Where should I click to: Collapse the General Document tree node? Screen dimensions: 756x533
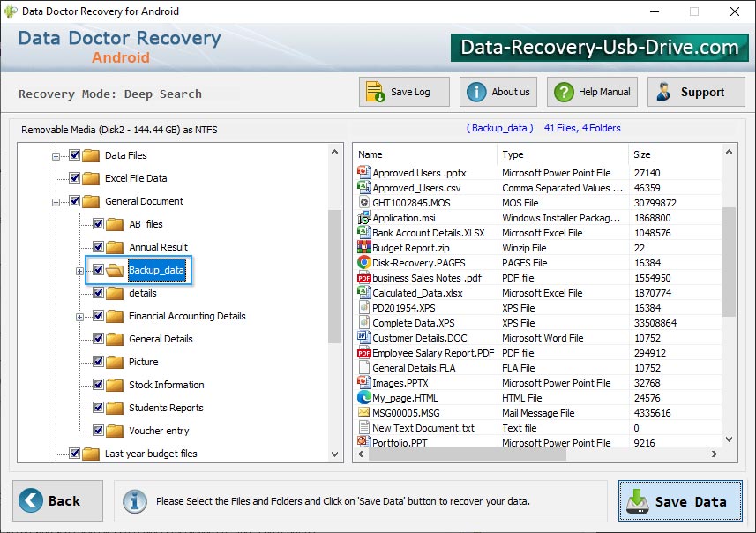pyautogui.click(x=56, y=202)
